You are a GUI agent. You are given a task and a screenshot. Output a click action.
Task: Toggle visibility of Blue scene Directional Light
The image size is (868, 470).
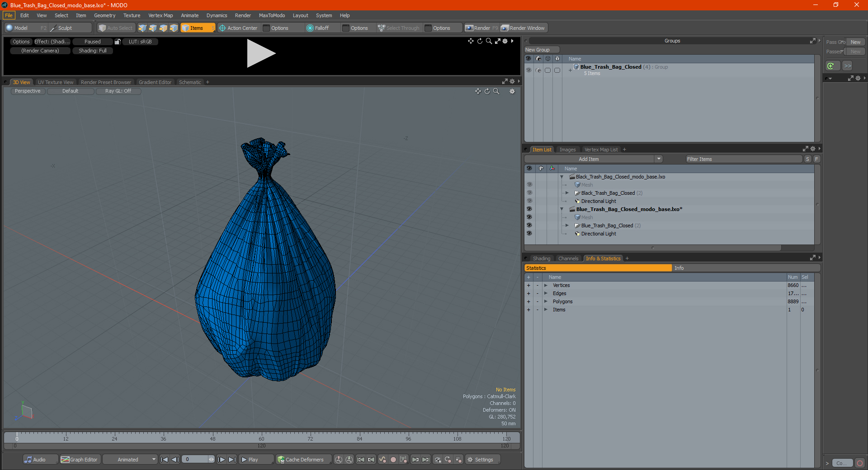529,234
